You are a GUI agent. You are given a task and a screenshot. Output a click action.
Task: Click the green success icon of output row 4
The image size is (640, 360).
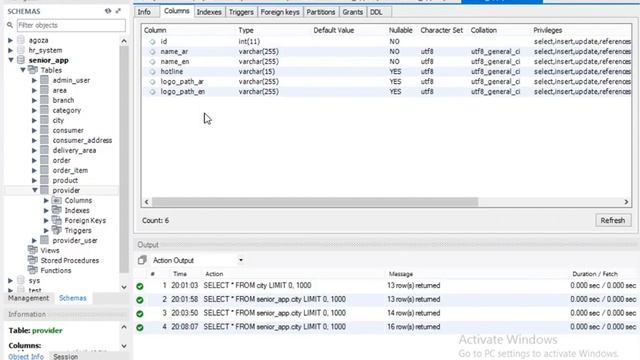tap(140, 327)
